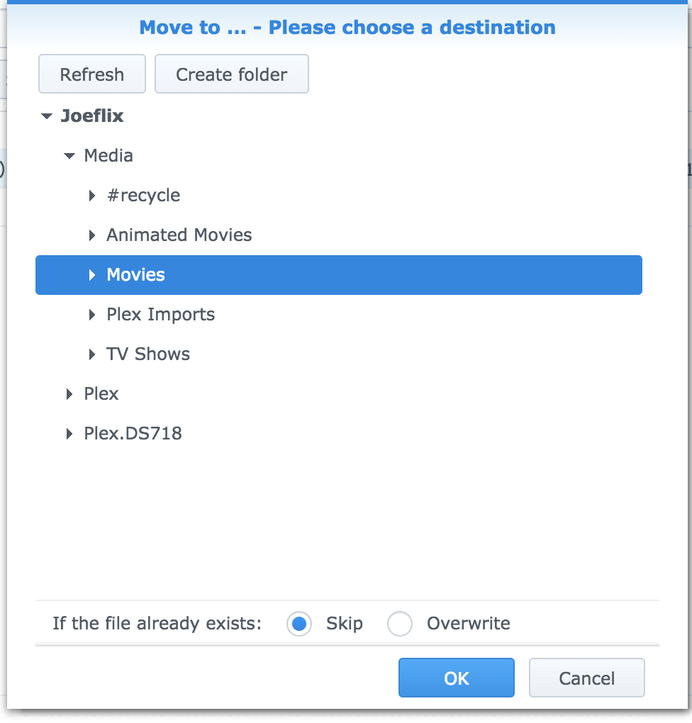Click the Create folder button
This screenshot has width=692, height=723.
click(231, 75)
